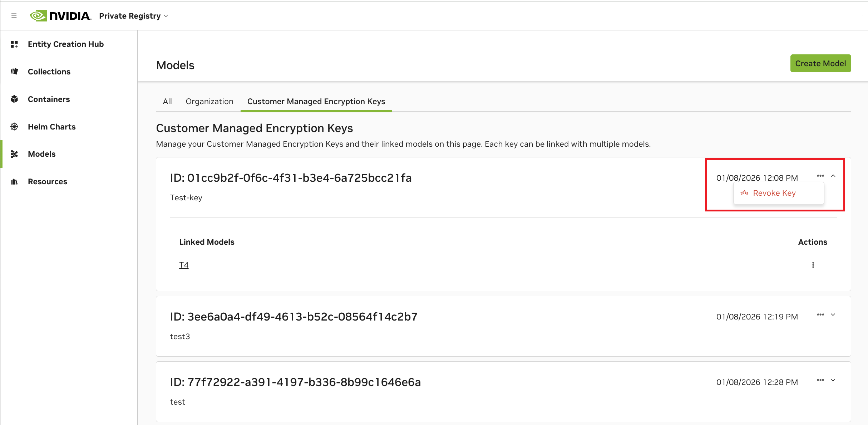Expand the 77f72922 key card

833,380
